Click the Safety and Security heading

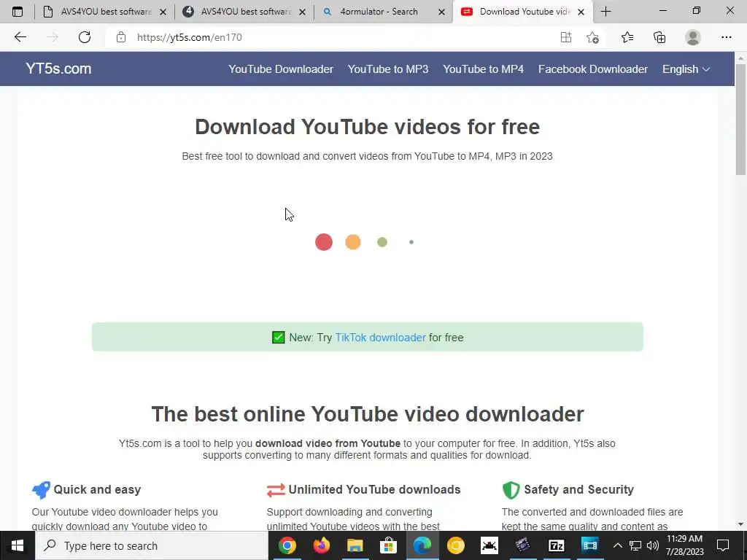pos(578,489)
